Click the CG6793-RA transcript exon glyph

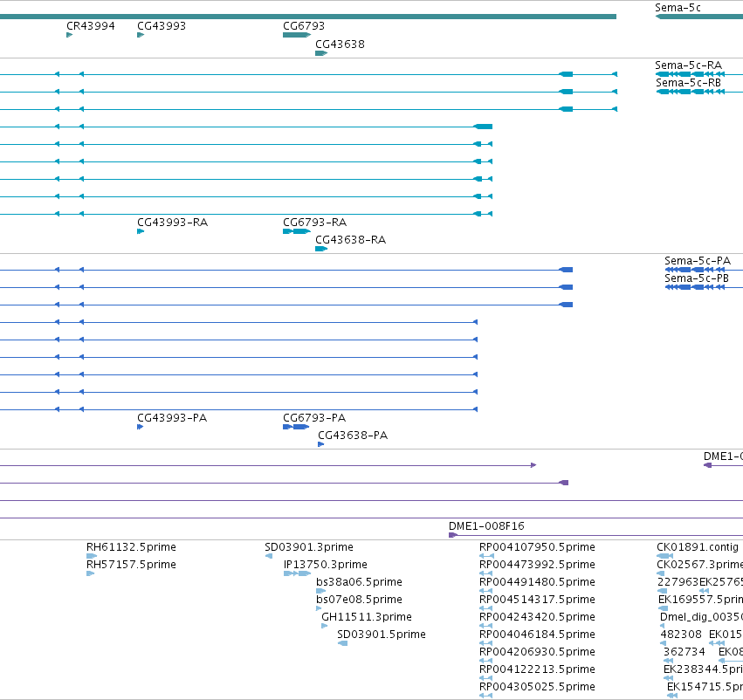(297, 231)
